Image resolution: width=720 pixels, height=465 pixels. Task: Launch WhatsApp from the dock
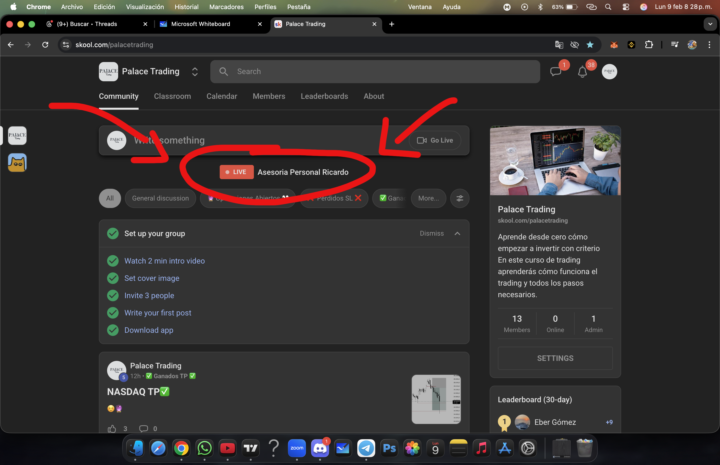pyautogui.click(x=205, y=448)
